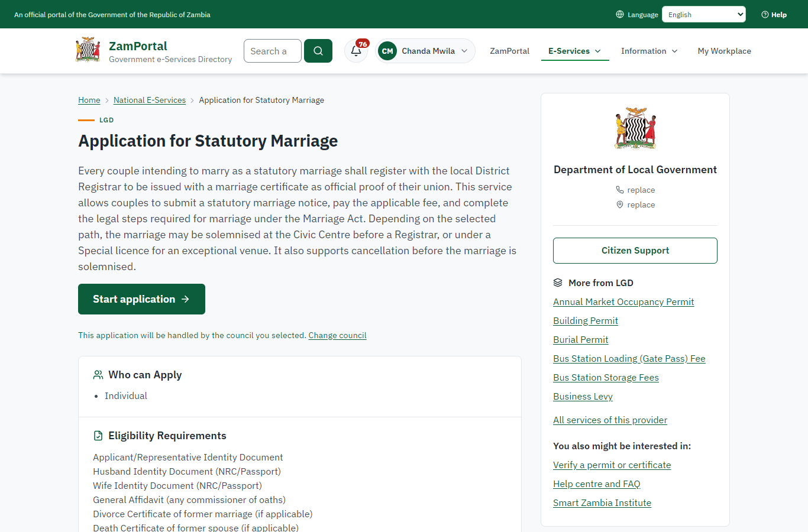Click the 'Husband Identity Document (NRC/Passport)' requirement
The image size is (808, 532).
coord(187,471)
